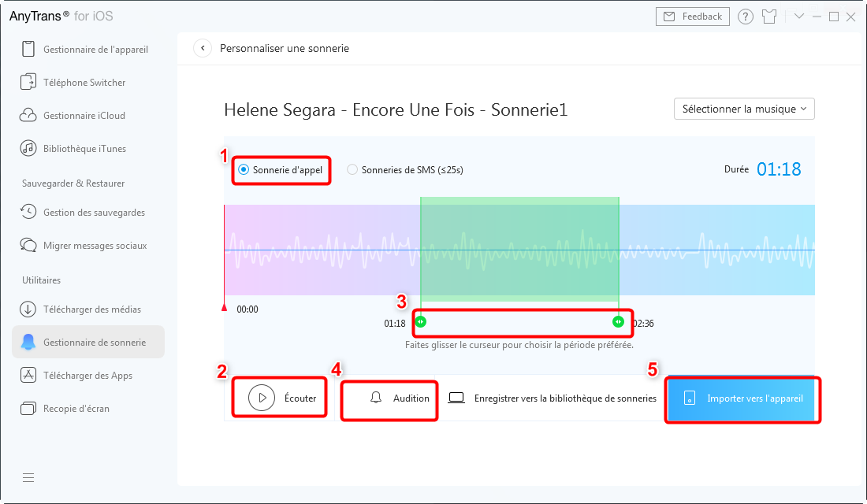Click the Gestionnaire iCloud cloud icon
The height and width of the screenshot is (504, 867).
coord(28,116)
